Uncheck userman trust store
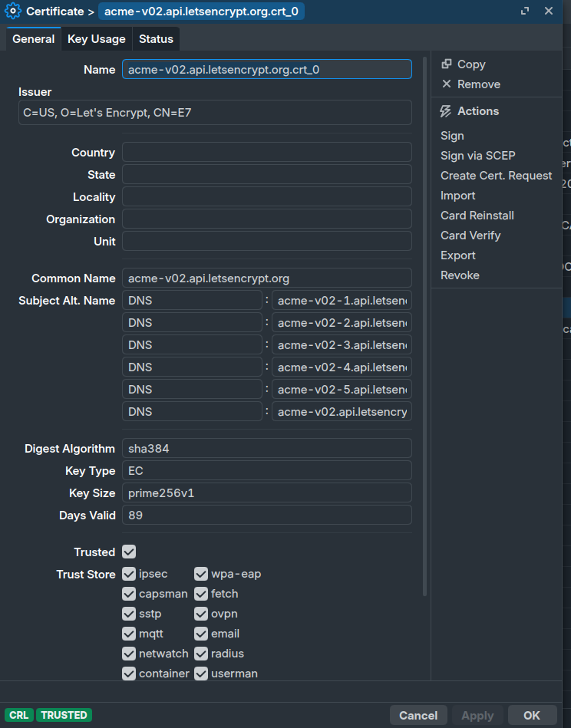The width and height of the screenshot is (571, 728). [201, 674]
